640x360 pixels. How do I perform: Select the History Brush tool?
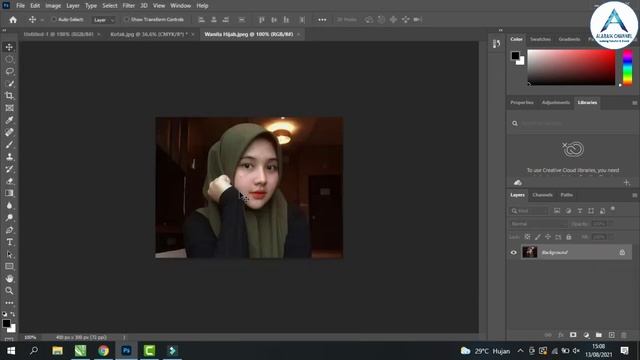point(9,169)
